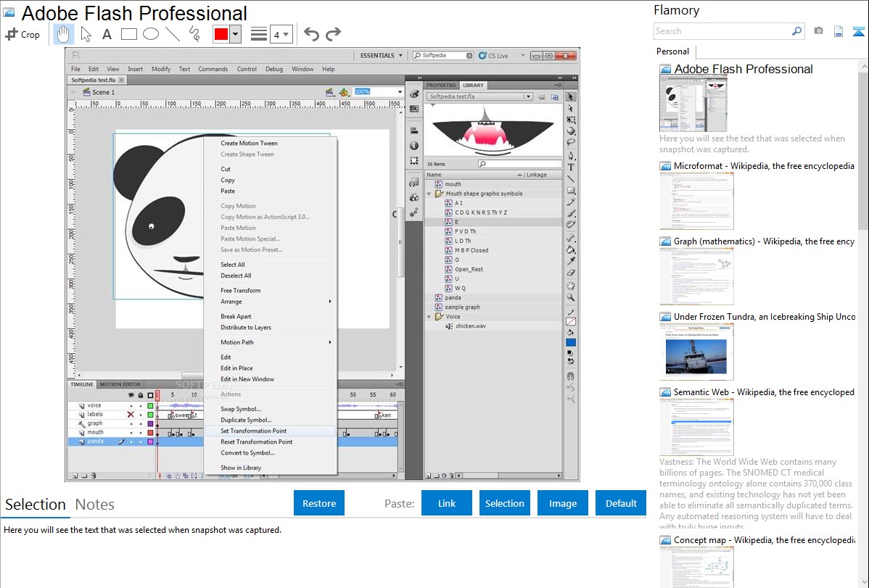Open the ESSENTIALS workspace dropdown
The height and width of the screenshot is (588, 869).
(381, 55)
